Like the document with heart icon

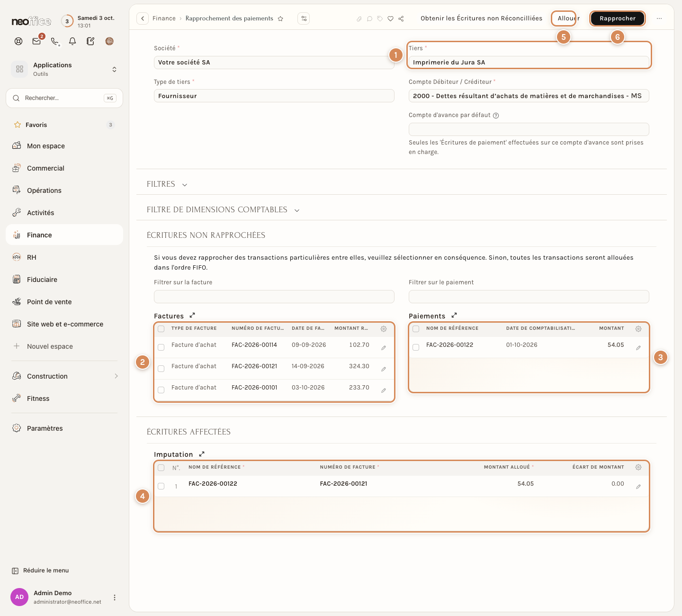390,18
